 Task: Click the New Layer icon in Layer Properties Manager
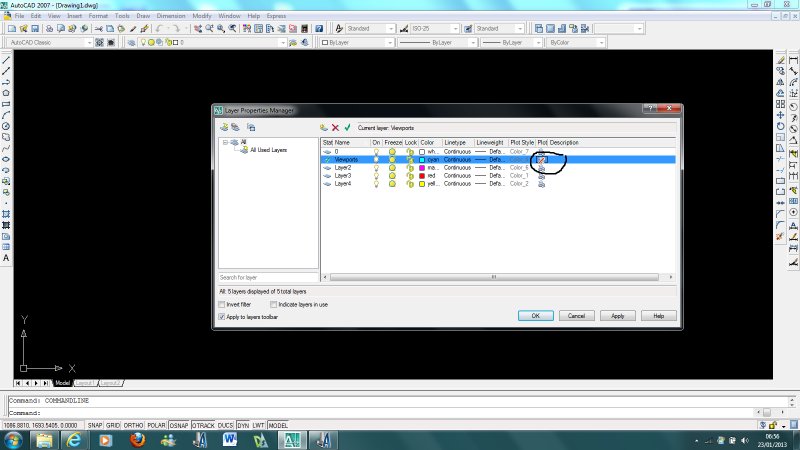(x=323, y=128)
